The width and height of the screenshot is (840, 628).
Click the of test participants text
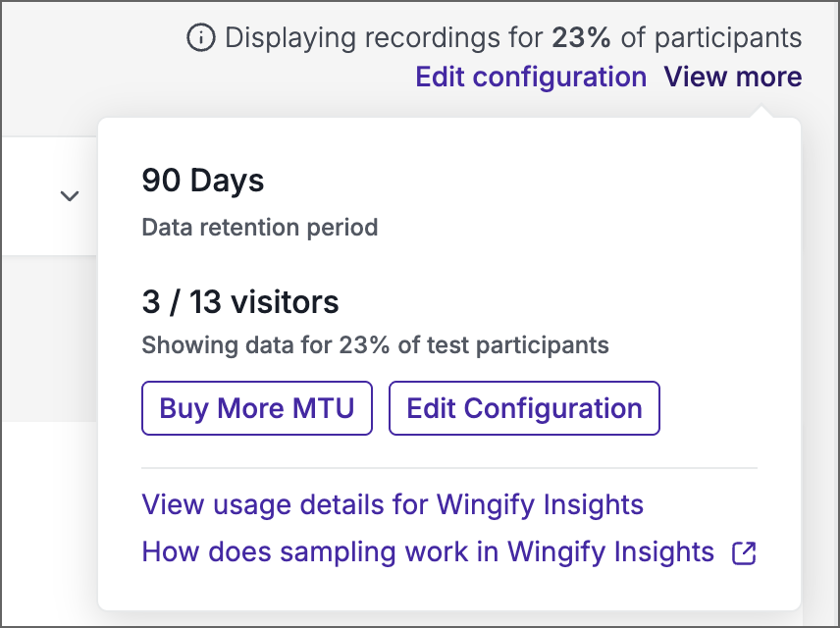(x=503, y=345)
